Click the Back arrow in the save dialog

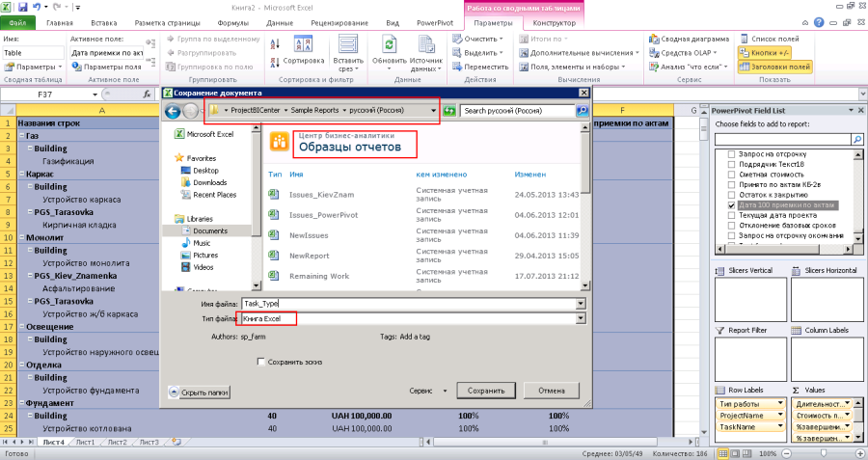click(173, 111)
